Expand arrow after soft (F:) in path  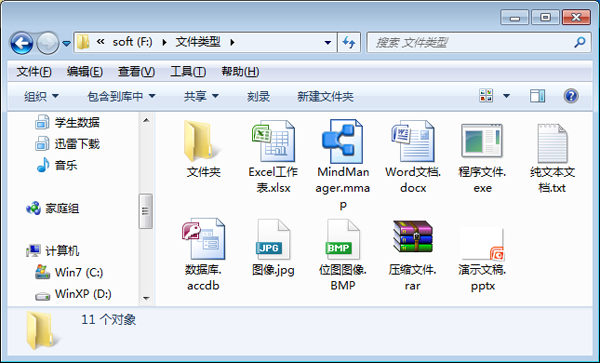pos(165,42)
